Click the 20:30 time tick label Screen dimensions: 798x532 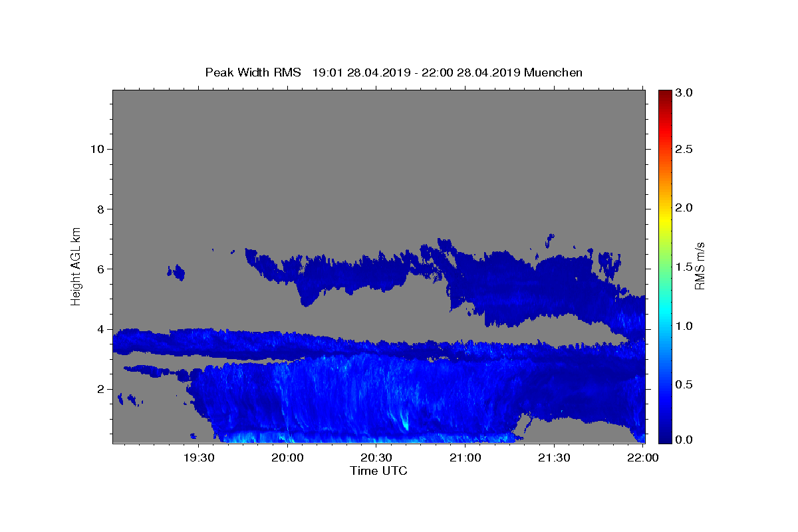pyautogui.click(x=376, y=458)
